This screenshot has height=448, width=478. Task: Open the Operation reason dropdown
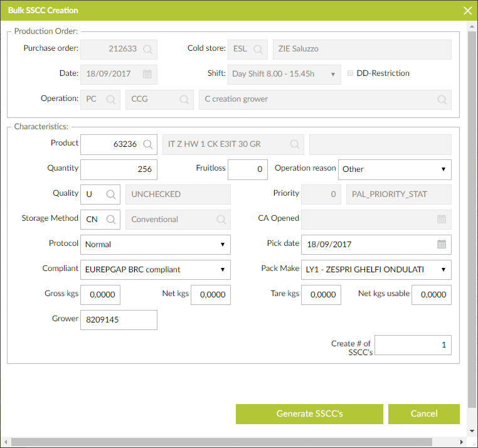click(395, 169)
